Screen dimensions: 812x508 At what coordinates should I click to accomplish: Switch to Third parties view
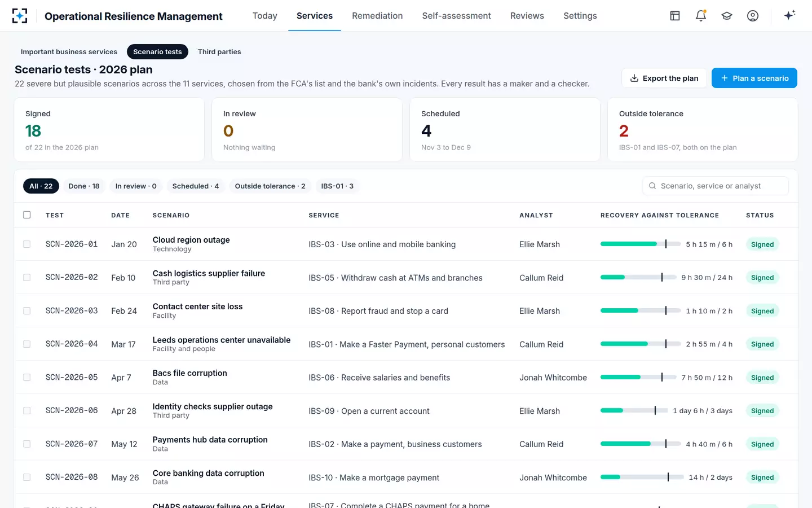point(219,52)
